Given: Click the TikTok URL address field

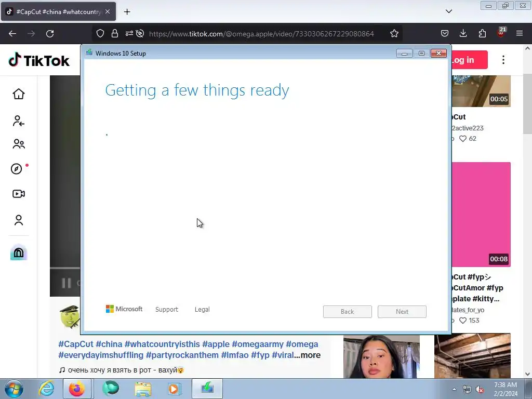Looking at the screenshot, I should (261, 34).
